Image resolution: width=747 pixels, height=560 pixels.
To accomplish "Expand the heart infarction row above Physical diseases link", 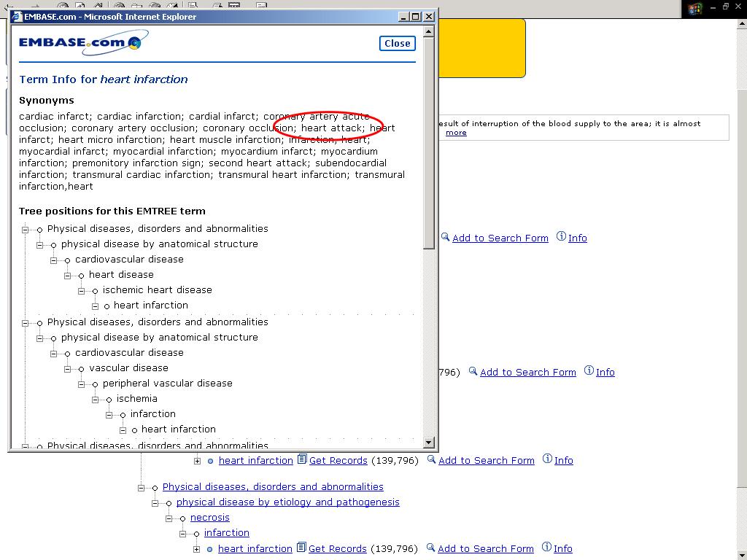I will pos(197,461).
